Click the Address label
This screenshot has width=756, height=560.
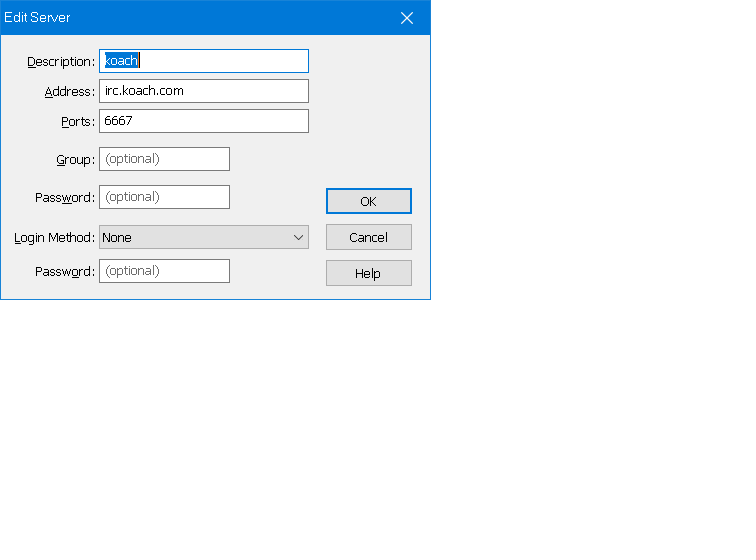(x=69, y=92)
